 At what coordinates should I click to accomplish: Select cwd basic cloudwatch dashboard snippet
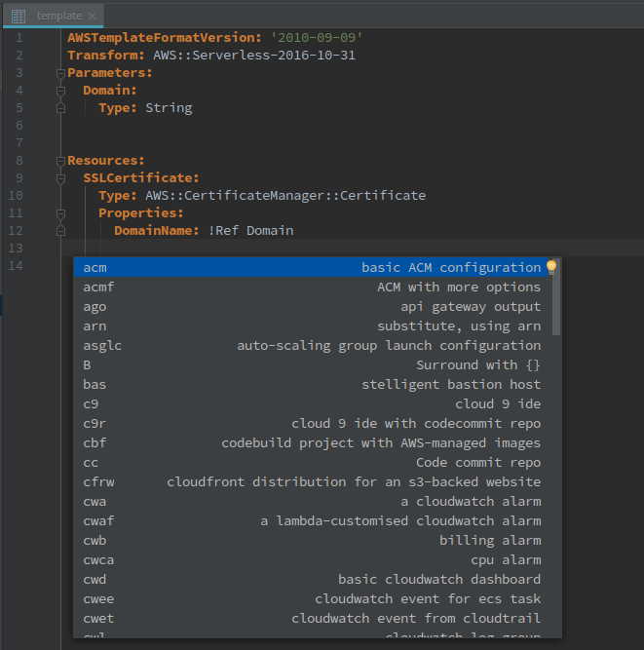pyautogui.click(x=313, y=579)
